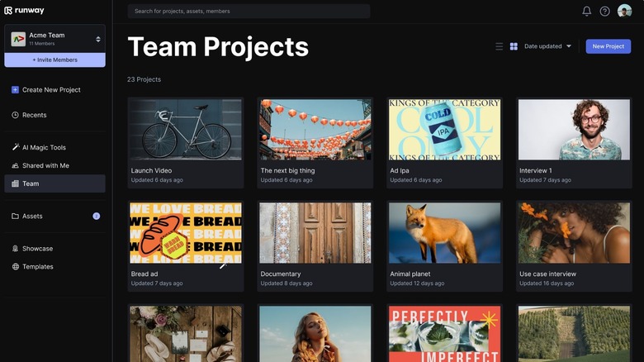Select Templates in the sidebar
This screenshot has width=644, height=362.
[37, 266]
